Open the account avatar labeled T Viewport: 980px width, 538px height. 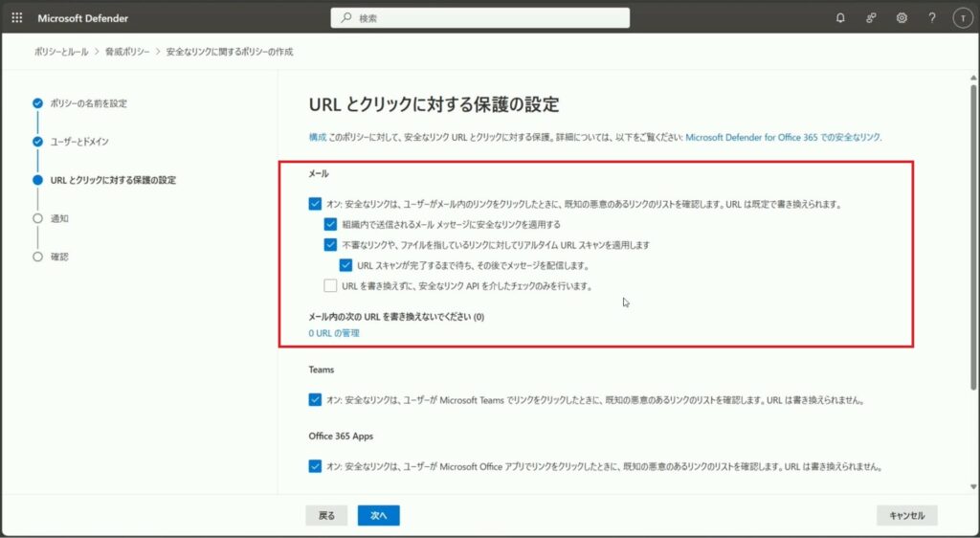click(963, 18)
